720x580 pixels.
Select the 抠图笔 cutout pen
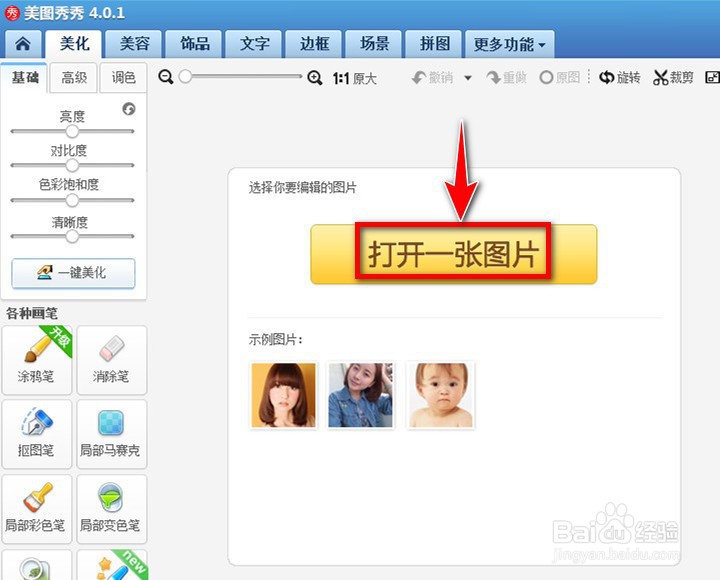coord(37,434)
